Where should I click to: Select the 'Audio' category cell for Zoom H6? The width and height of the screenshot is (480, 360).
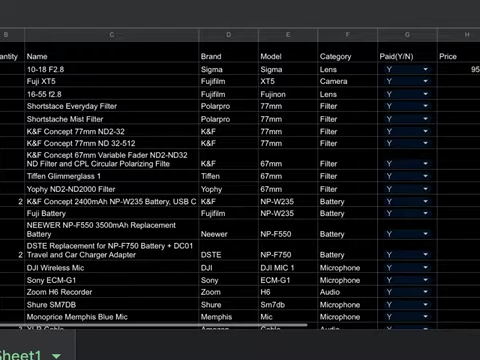[x=348, y=292]
